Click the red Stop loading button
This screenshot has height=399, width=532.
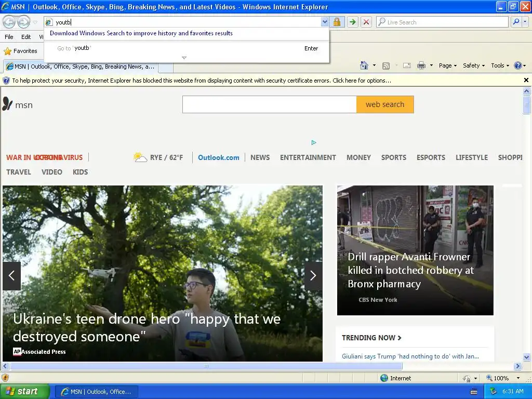pos(366,22)
